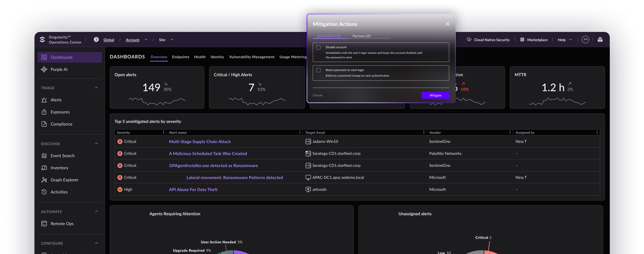Open the Help dropdown menu
This screenshot has width=644, height=254.
pyautogui.click(x=565, y=40)
